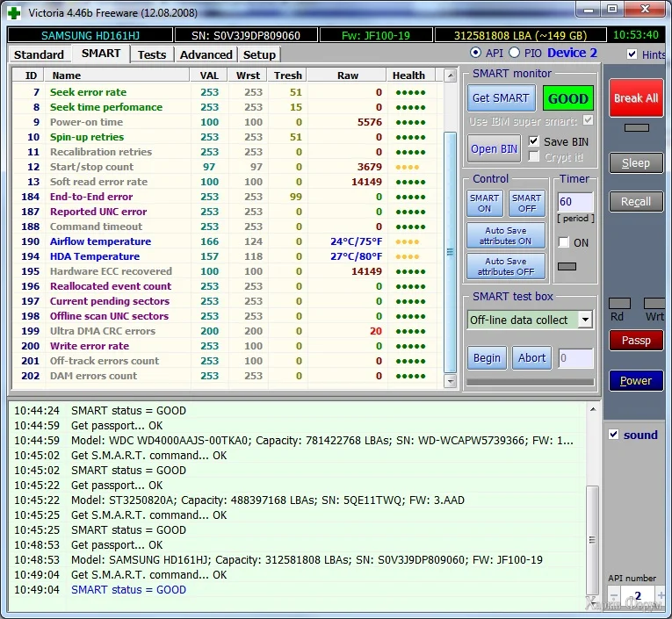
Task: Click the dark red Passp button
Action: pos(636,341)
